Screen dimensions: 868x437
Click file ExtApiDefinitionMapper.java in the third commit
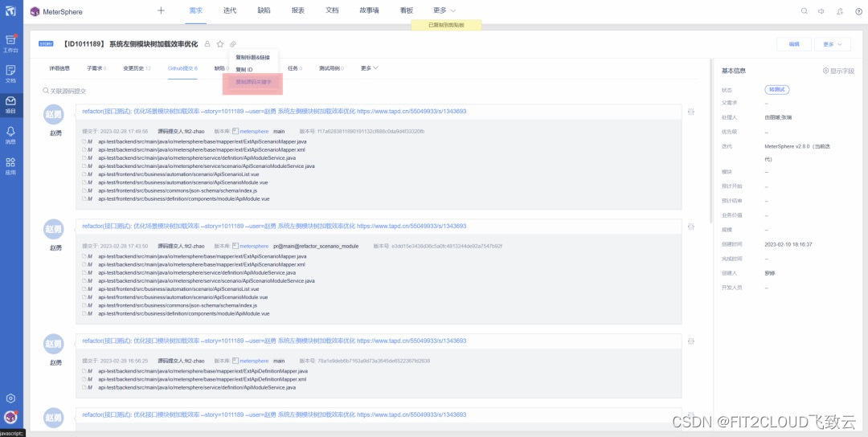[x=203, y=371]
